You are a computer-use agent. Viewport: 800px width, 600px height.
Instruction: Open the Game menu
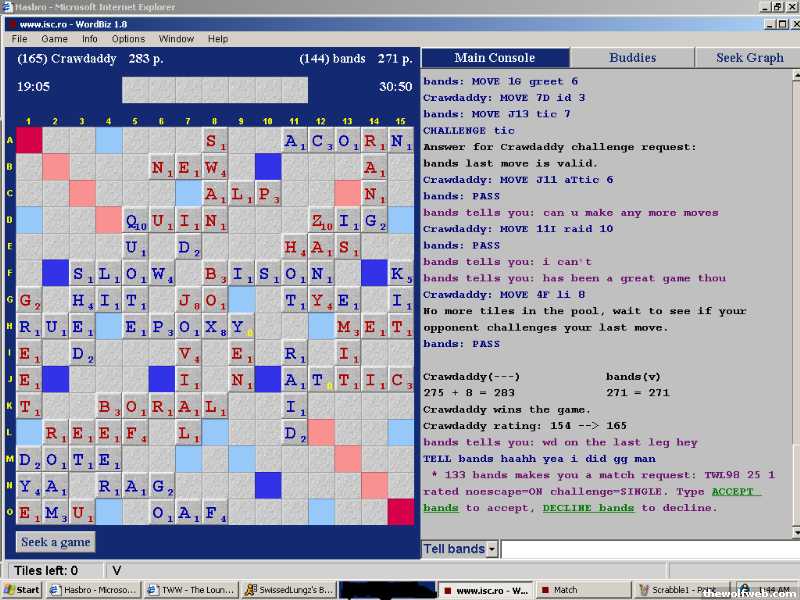[54, 39]
